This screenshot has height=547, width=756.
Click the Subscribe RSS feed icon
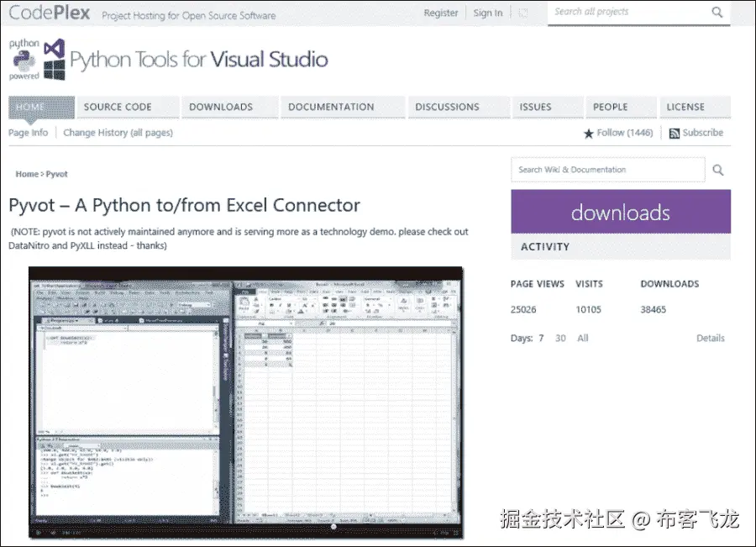[674, 133]
